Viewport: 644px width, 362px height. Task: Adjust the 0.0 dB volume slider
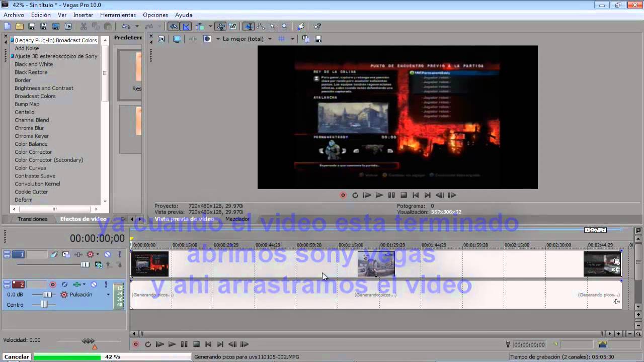(47, 295)
